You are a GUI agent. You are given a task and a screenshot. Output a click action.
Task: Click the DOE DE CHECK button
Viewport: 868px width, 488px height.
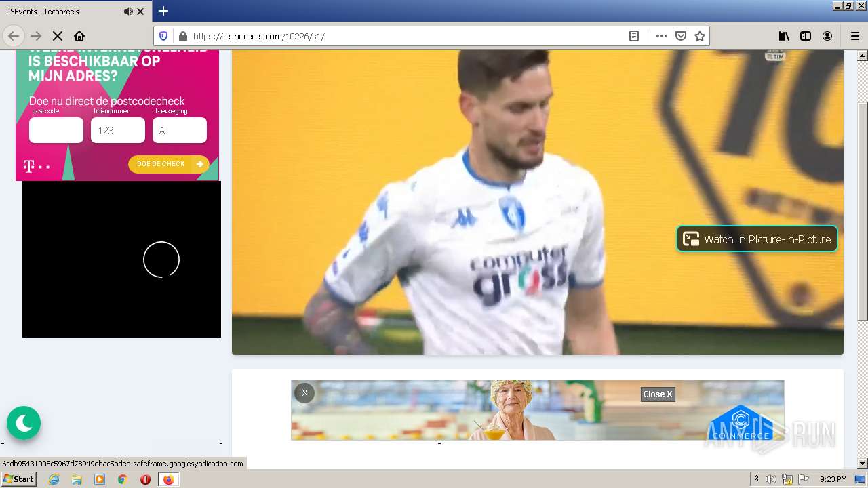click(169, 164)
